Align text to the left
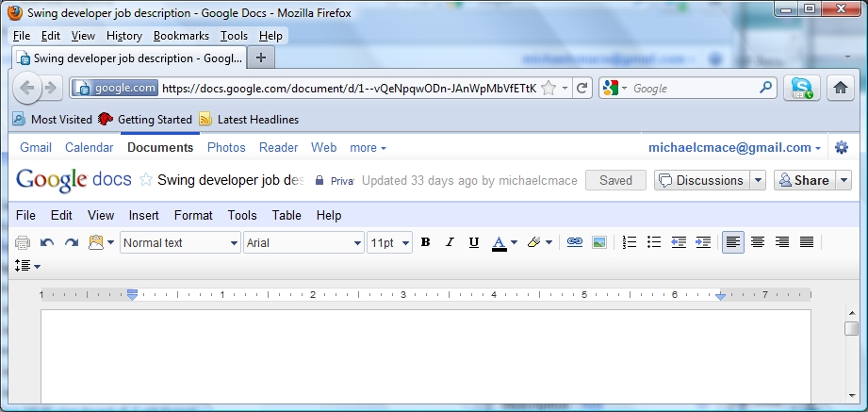868x412 pixels. (733, 242)
